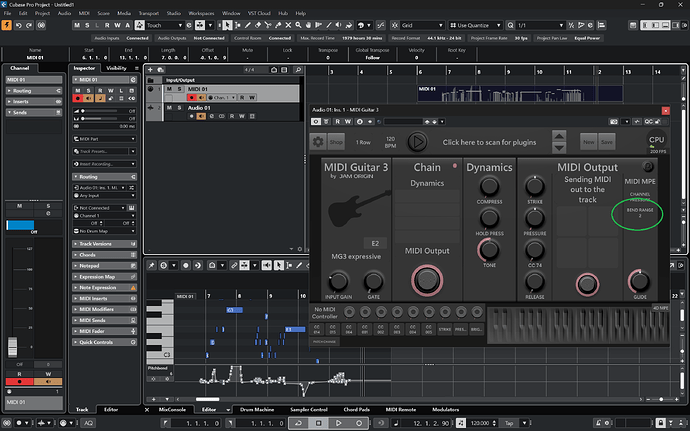
Task: Select the Range Selection tool
Action: click(x=238, y=26)
